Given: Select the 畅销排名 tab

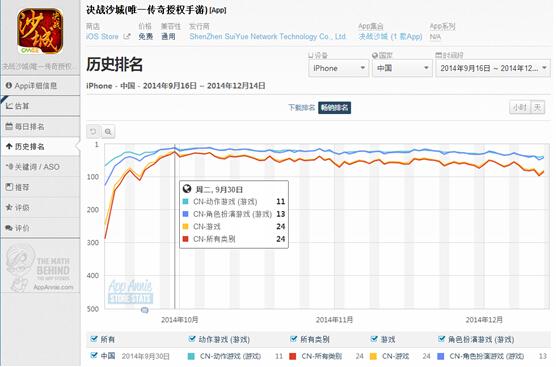Looking at the screenshot, I should [x=334, y=107].
